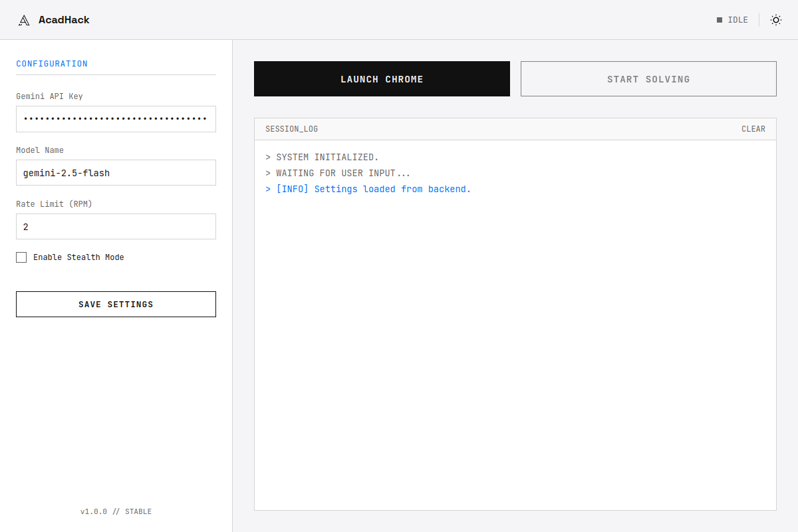
Task: Click the Rate Limit (RPM) field
Action: click(x=116, y=226)
